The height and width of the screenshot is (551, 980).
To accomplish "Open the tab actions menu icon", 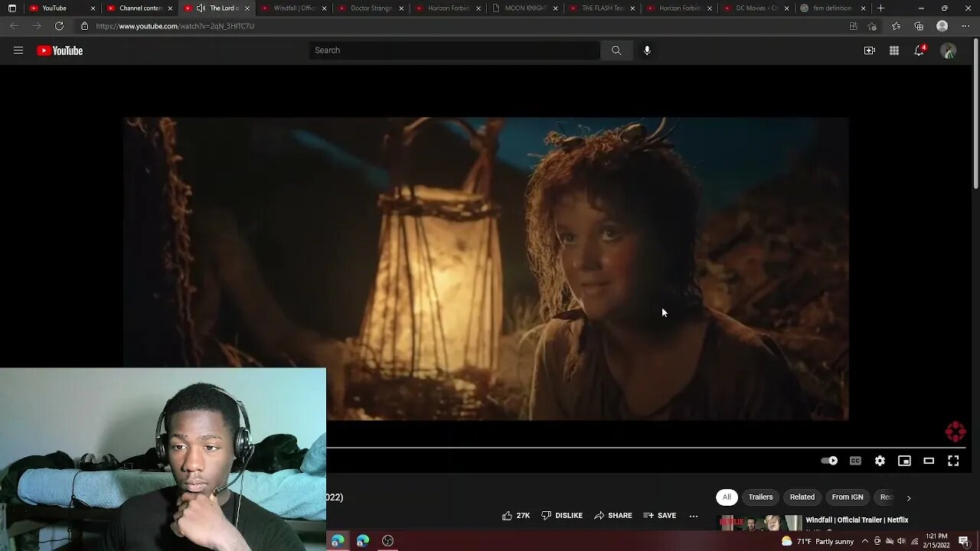I will pos(12,8).
